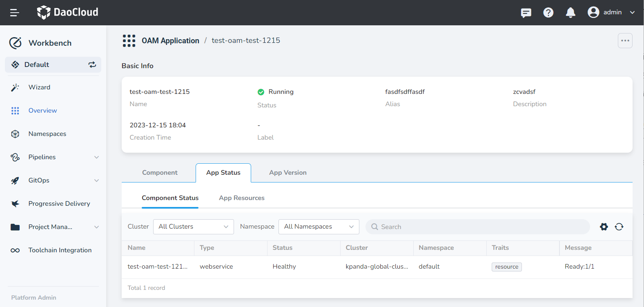
Task: Open the admin user menu
Action: click(x=611, y=13)
